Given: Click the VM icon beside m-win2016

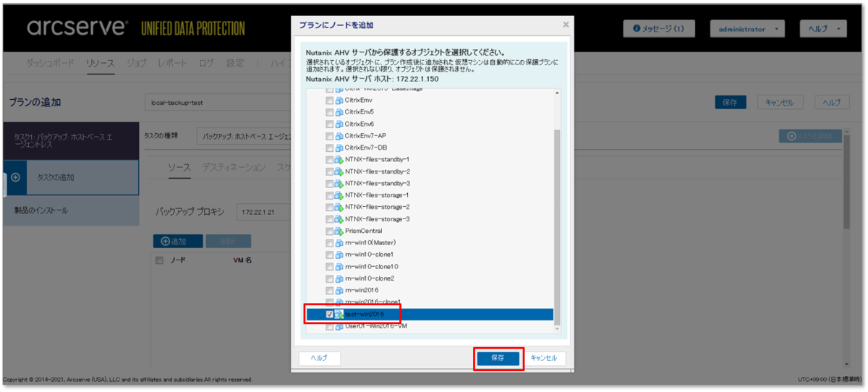Looking at the screenshot, I should tap(339, 291).
